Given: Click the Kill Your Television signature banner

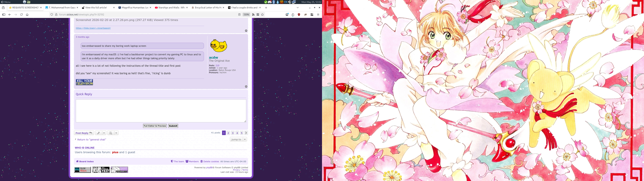Looking at the screenshot, I should coord(85,82).
